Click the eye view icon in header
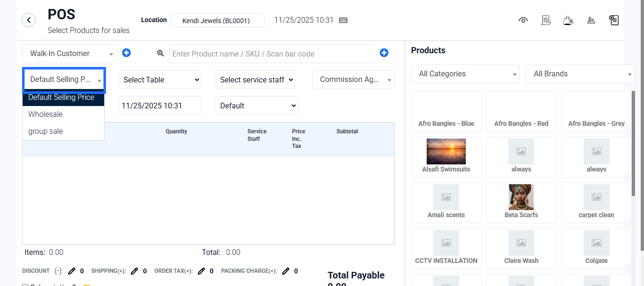Screen dimensions: 644x286 click(523, 20)
